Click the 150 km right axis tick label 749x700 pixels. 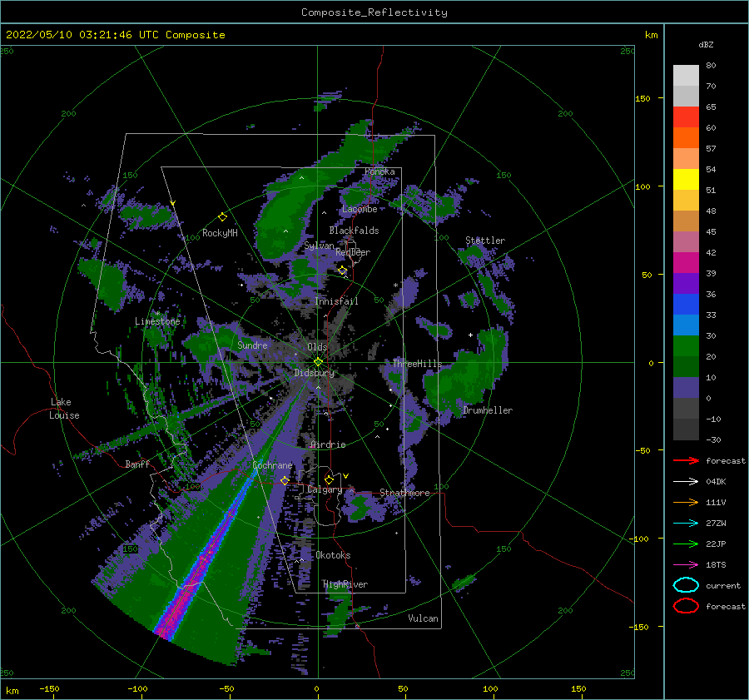click(x=642, y=98)
